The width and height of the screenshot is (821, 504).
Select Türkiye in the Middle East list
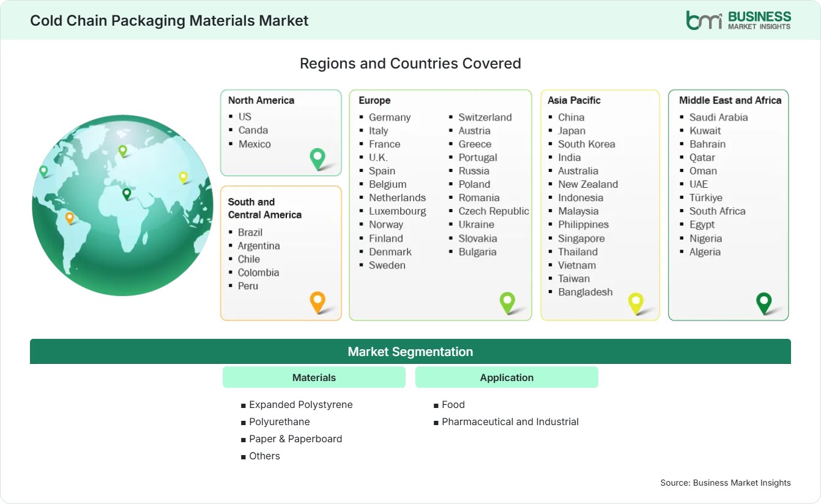pos(706,198)
